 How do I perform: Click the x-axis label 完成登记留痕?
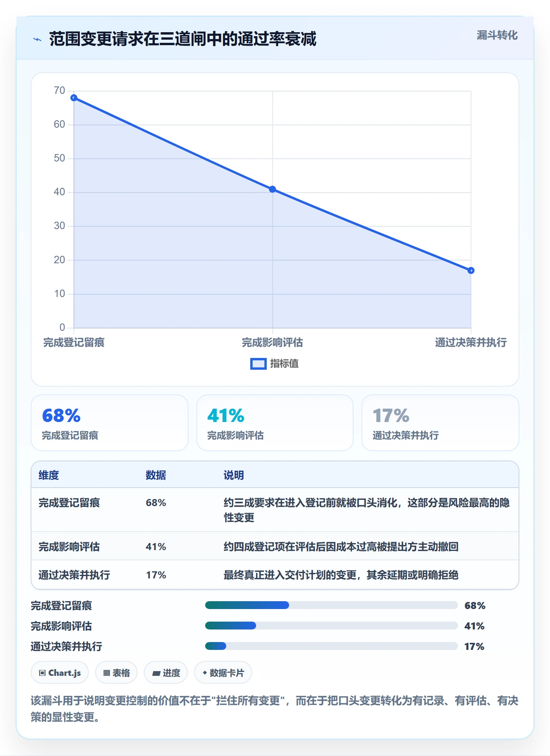[x=74, y=343]
